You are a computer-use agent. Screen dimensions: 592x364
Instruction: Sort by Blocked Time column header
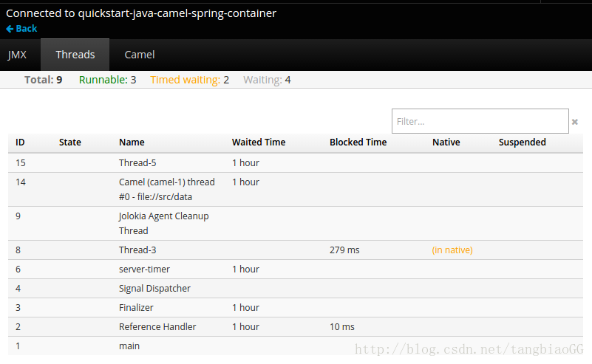tap(358, 142)
